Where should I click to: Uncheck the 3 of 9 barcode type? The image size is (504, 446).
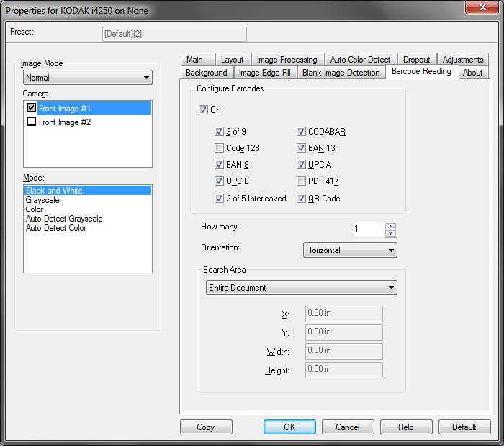[219, 132]
